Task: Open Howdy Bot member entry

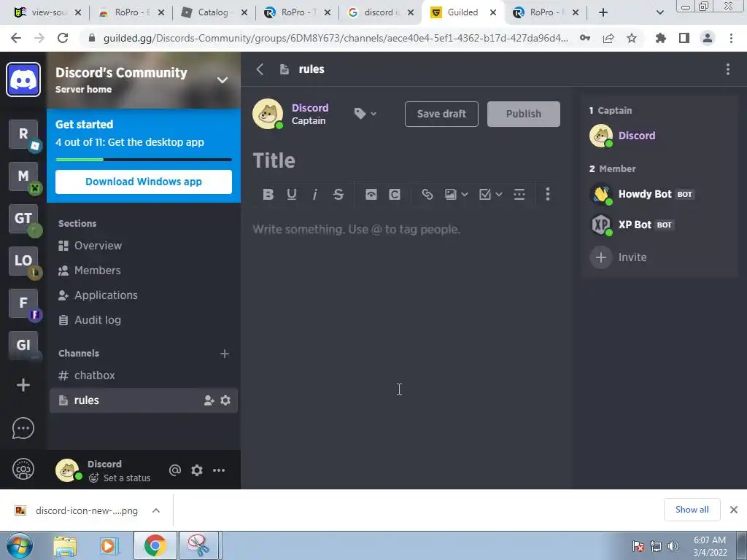Action: click(641, 194)
